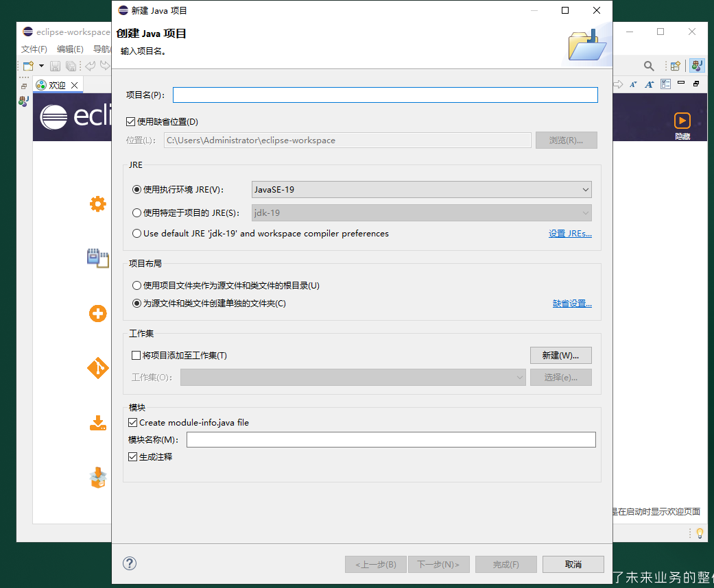The width and height of the screenshot is (714, 588).
Task: Click the Select working sets button
Action: (561, 378)
